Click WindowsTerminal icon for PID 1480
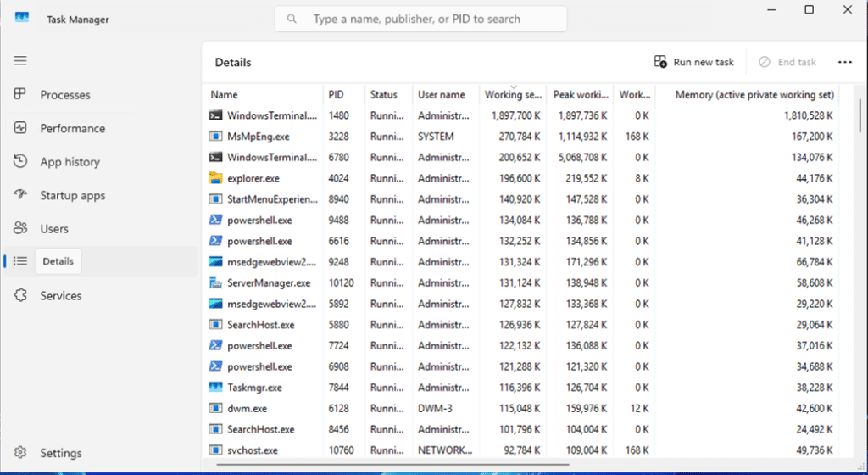Image resolution: width=868 pixels, height=475 pixels. click(x=215, y=115)
